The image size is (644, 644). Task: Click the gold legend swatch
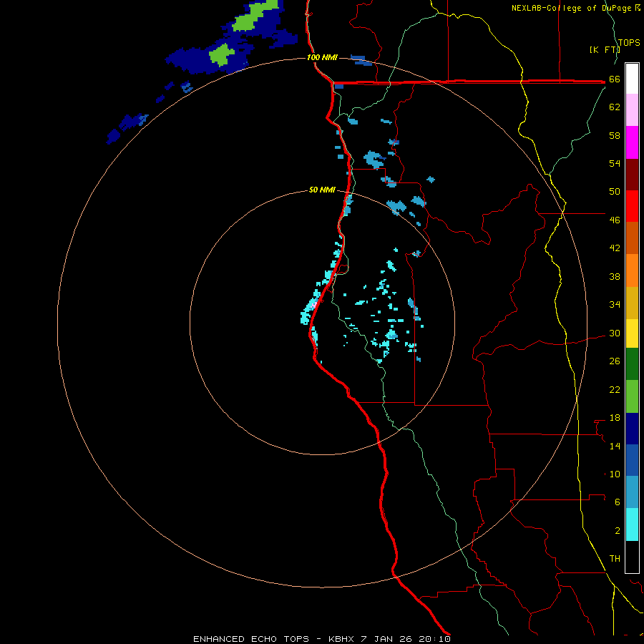pos(632,303)
